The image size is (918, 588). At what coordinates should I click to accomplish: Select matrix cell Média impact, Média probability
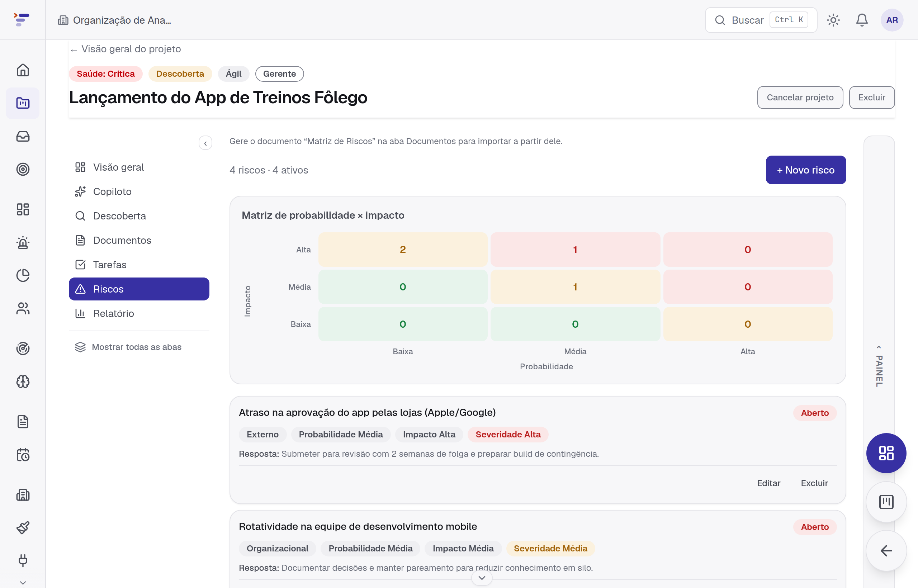click(x=575, y=287)
